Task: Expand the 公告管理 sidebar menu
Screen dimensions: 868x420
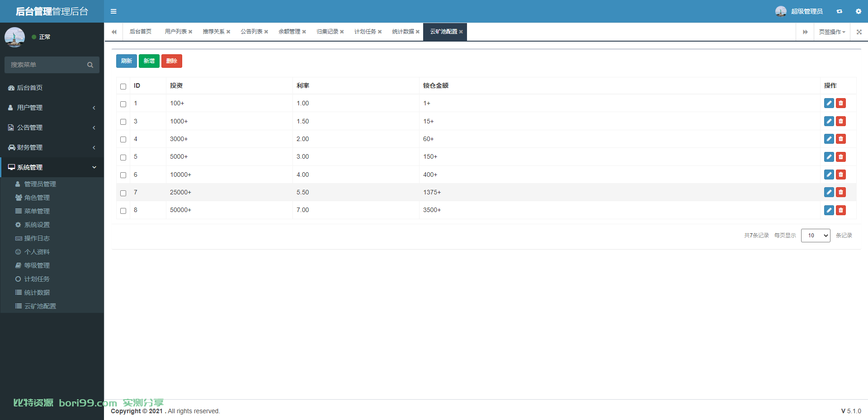Action: (52, 127)
